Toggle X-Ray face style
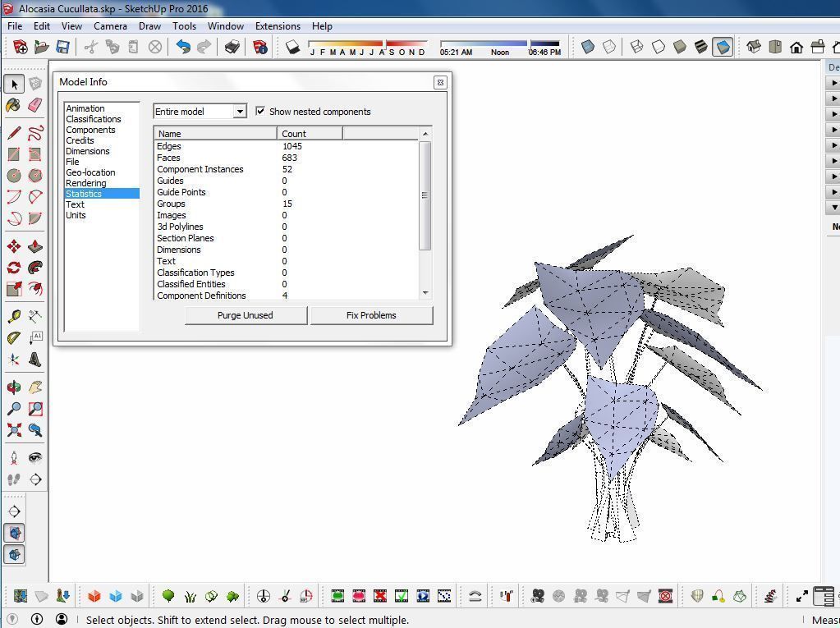This screenshot has width=840, height=628. 588,47
